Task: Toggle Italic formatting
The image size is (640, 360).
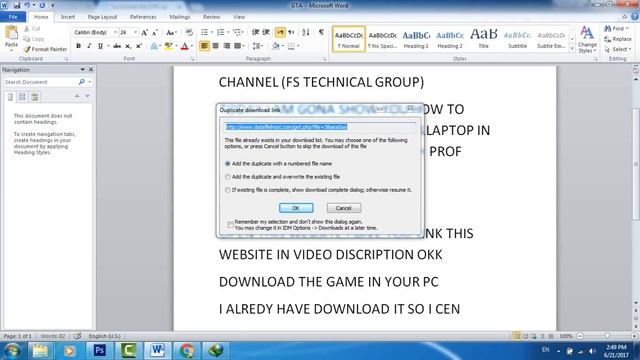Action: (x=89, y=46)
